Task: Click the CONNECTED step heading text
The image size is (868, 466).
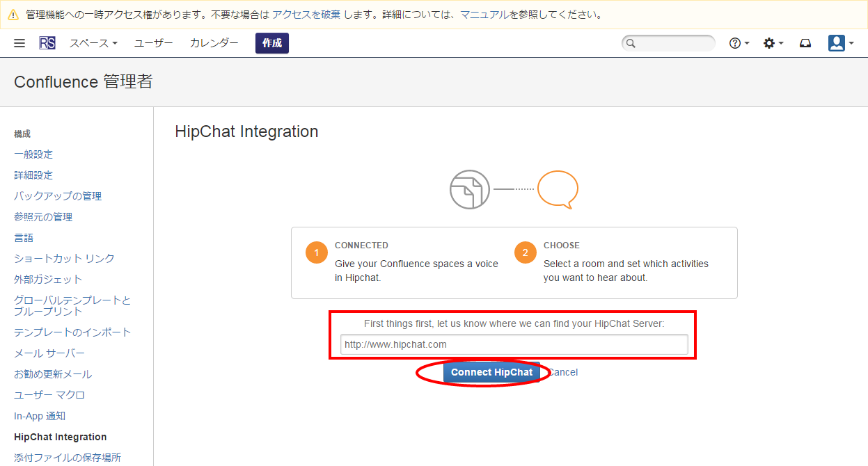Action: click(361, 246)
